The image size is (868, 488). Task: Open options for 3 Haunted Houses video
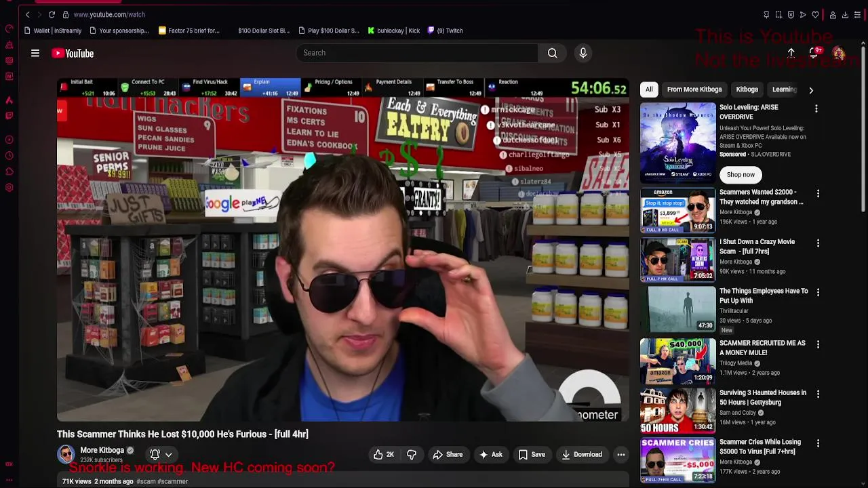coord(818,394)
